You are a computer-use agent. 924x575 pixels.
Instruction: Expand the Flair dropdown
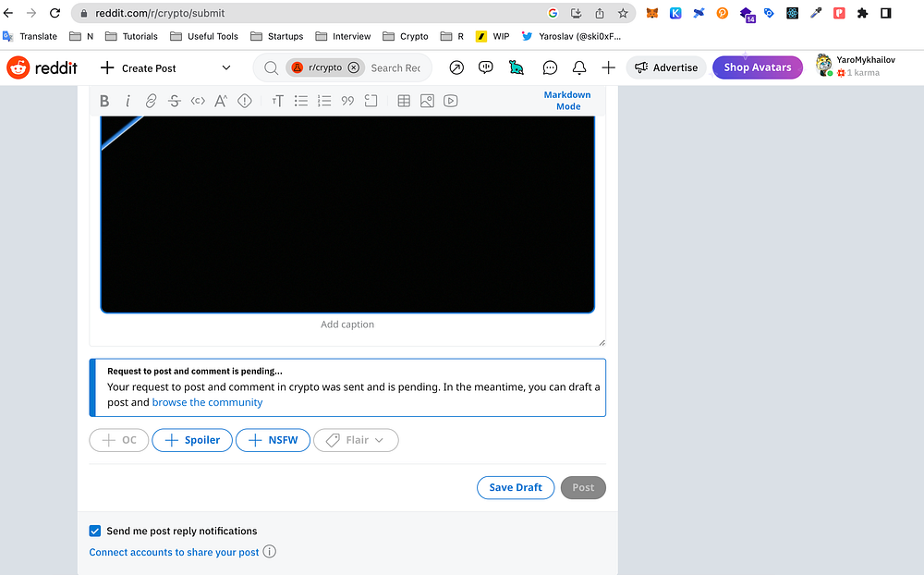coord(356,440)
